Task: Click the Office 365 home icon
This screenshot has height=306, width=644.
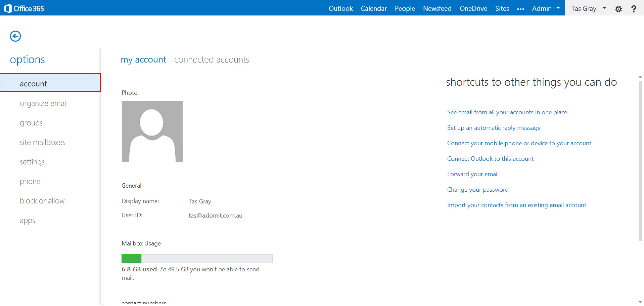Action: pyautogui.click(x=8, y=8)
